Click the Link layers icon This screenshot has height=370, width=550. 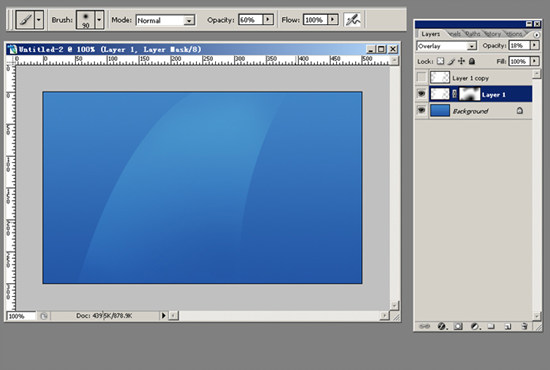point(424,327)
